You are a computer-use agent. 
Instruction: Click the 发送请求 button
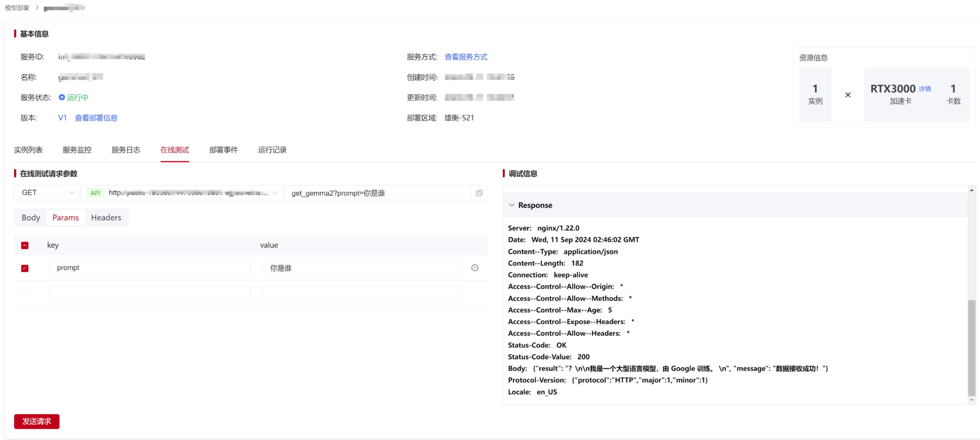(36, 421)
